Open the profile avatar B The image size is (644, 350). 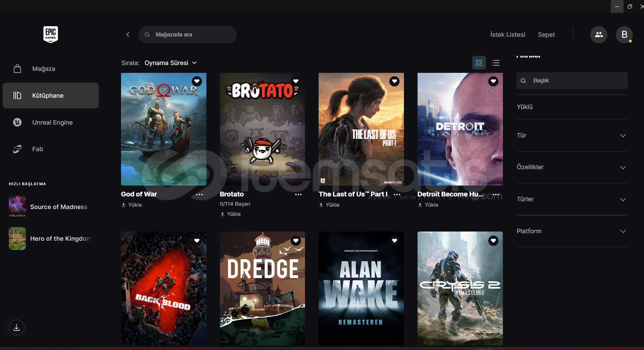(x=624, y=34)
